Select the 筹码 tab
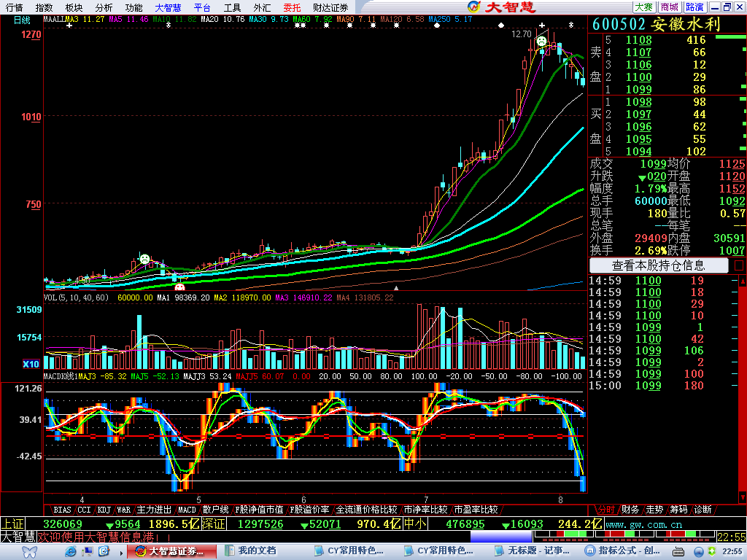 (x=678, y=510)
